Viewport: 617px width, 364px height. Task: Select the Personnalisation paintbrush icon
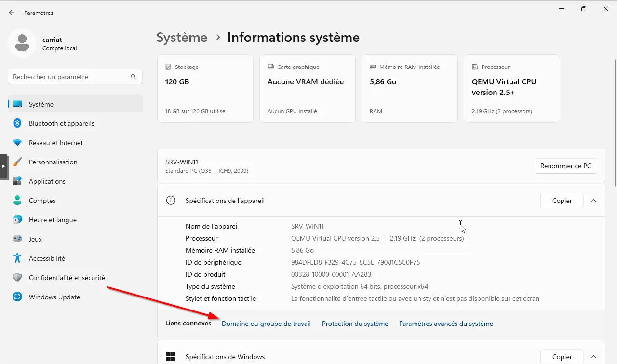pyautogui.click(x=17, y=162)
